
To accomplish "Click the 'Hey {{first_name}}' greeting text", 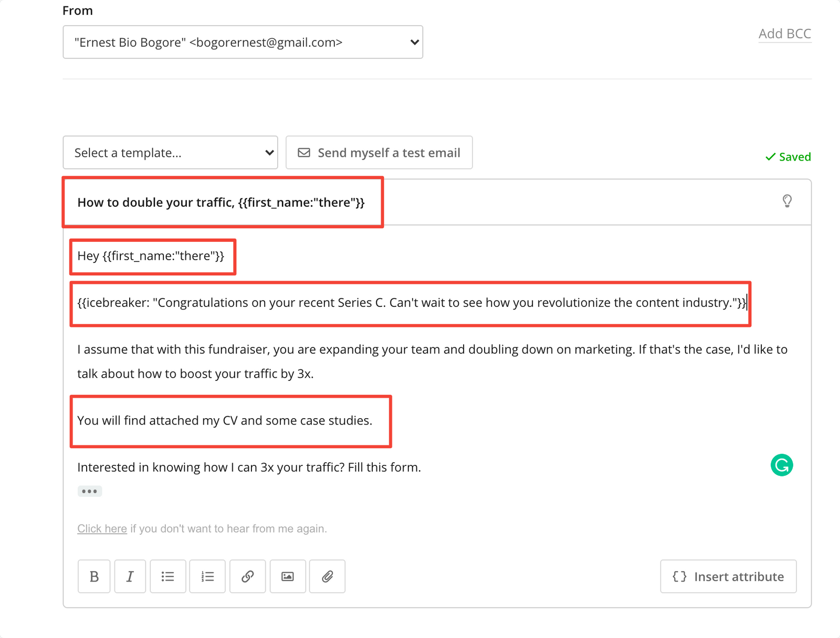I will 152,256.
